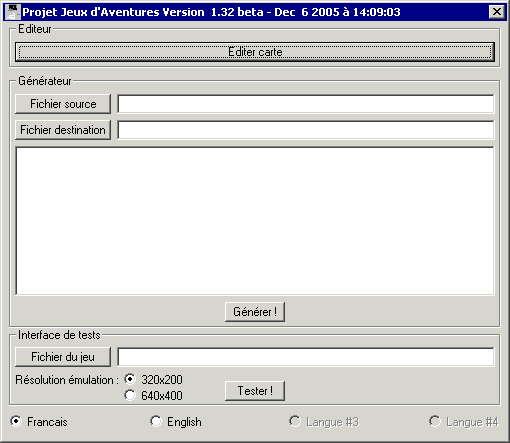Focus the Fichier source path field
The height and width of the screenshot is (443, 510).
[x=306, y=104]
